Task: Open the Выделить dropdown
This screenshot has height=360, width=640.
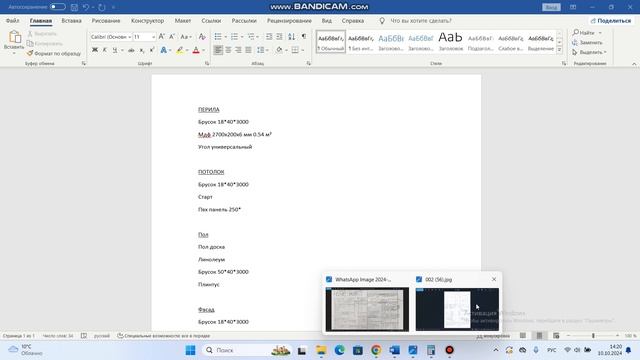Action: [589, 52]
